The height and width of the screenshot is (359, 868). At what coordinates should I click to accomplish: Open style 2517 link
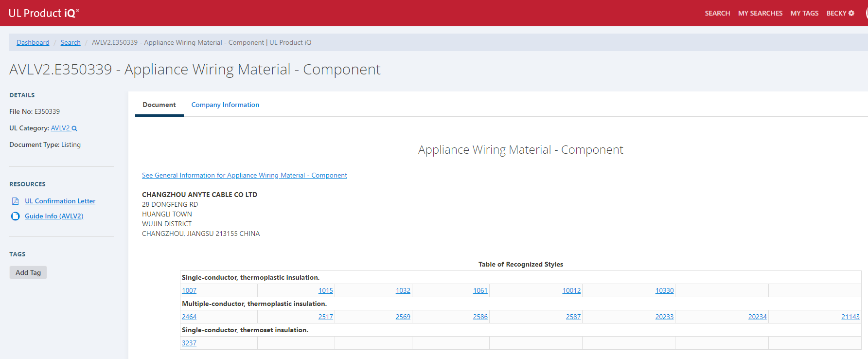point(326,317)
